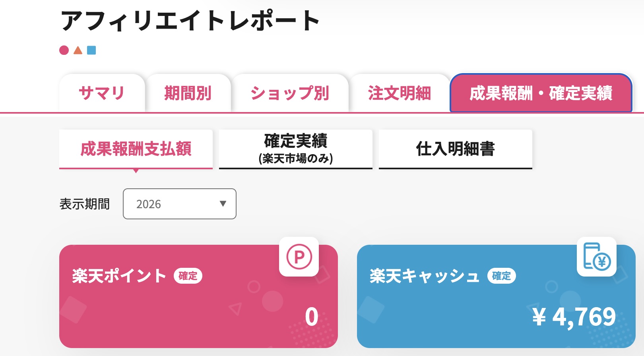Click the 確定 badge beside 楽天キャッシュ

coord(501,276)
